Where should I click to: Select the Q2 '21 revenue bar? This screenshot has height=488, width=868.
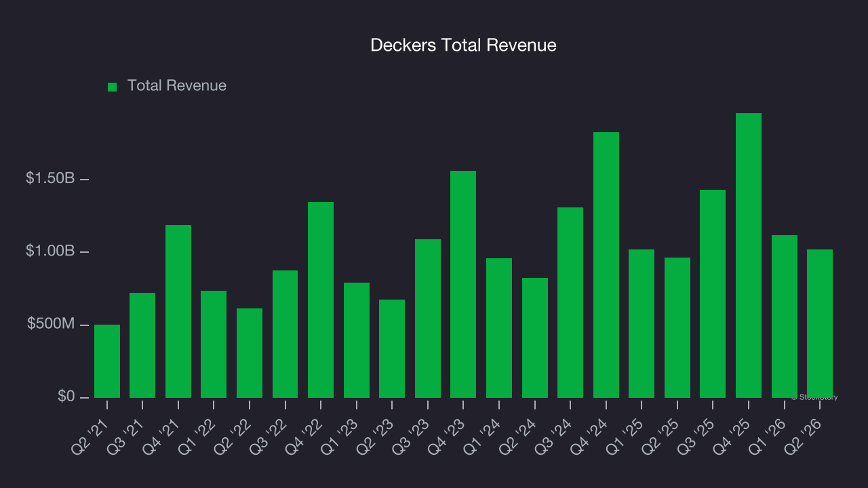pos(107,361)
